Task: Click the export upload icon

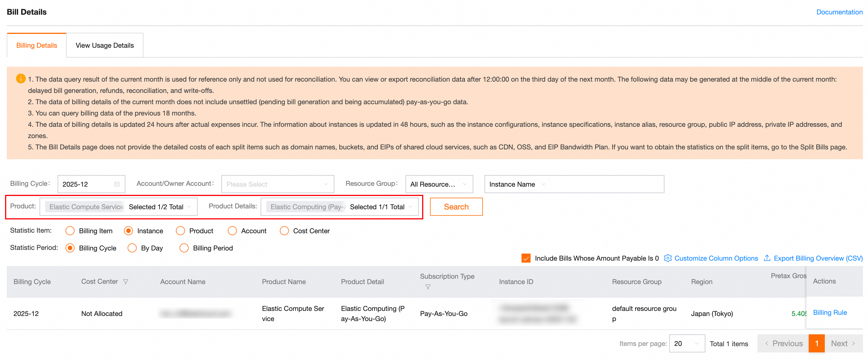Action: [767, 258]
